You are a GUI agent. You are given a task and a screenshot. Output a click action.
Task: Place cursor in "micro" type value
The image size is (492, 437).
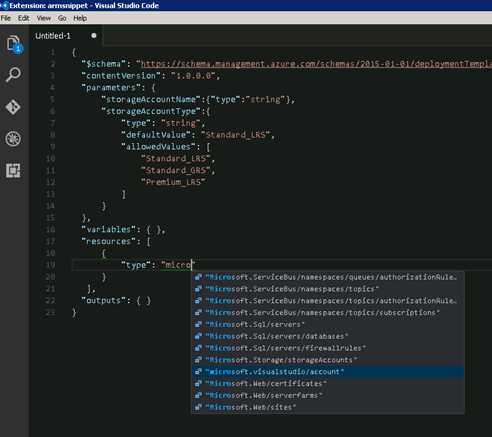(x=177, y=265)
